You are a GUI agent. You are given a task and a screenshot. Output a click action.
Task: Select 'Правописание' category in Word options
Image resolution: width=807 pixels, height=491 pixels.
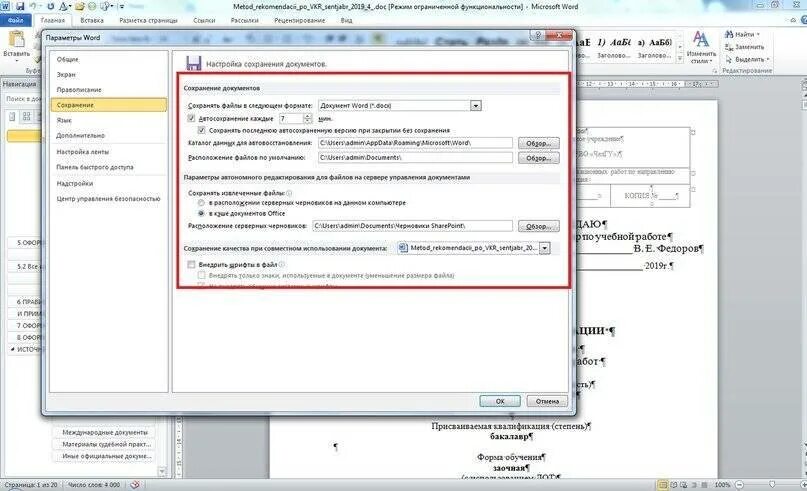click(x=109, y=90)
